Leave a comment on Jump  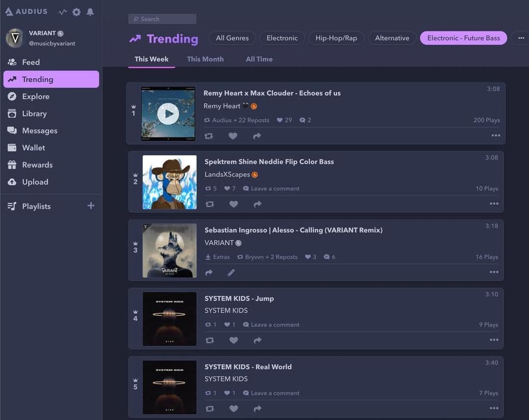271,325
